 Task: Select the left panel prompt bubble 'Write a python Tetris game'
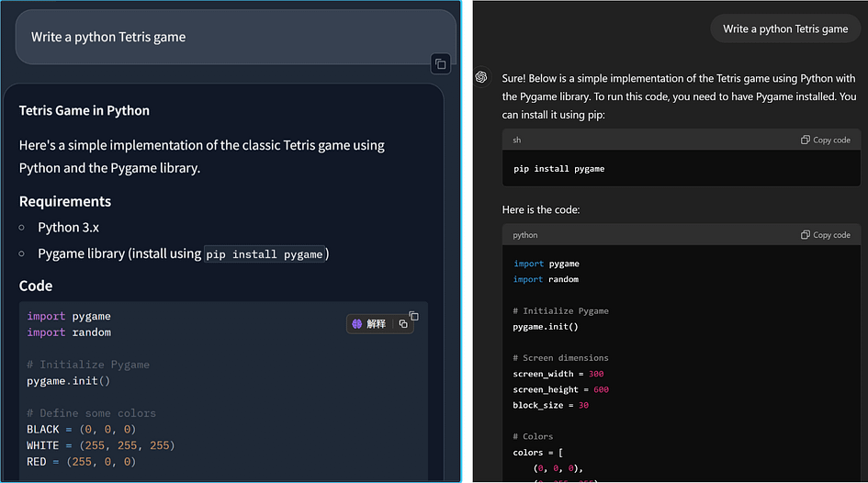point(236,37)
